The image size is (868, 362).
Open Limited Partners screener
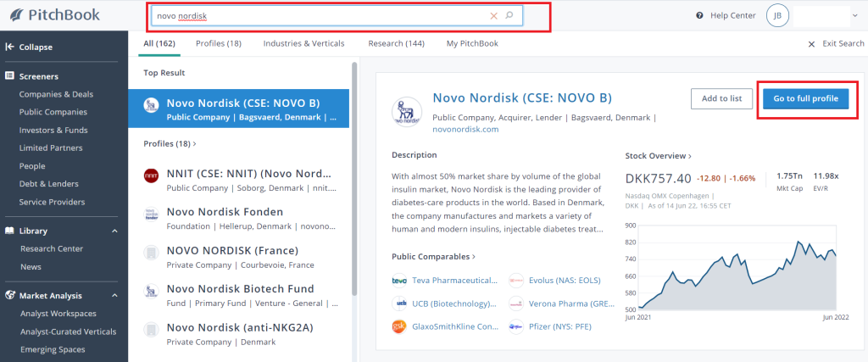point(51,148)
